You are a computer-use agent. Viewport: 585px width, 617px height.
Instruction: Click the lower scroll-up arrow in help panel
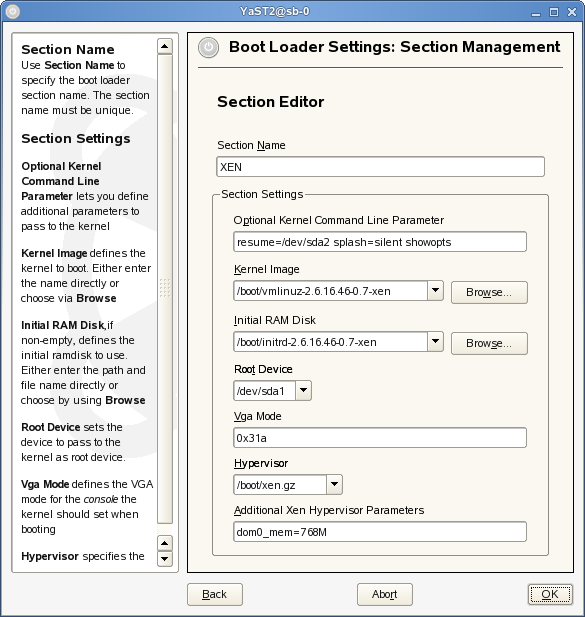coord(165,543)
